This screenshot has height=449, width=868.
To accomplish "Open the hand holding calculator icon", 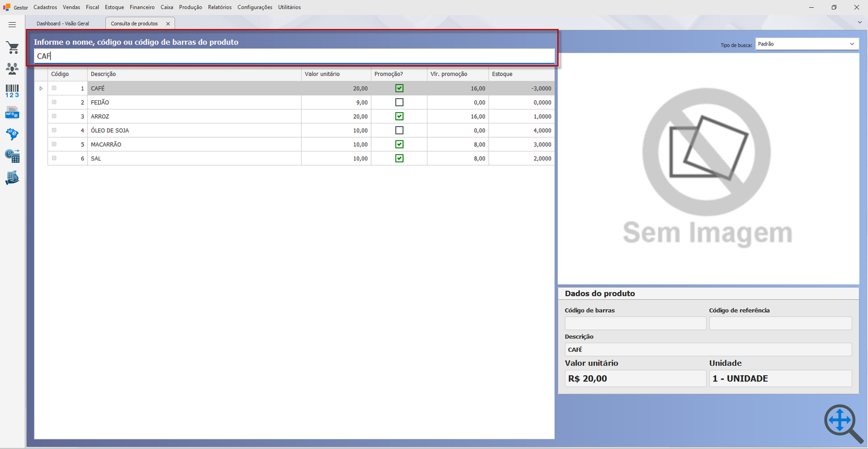I will click(12, 177).
